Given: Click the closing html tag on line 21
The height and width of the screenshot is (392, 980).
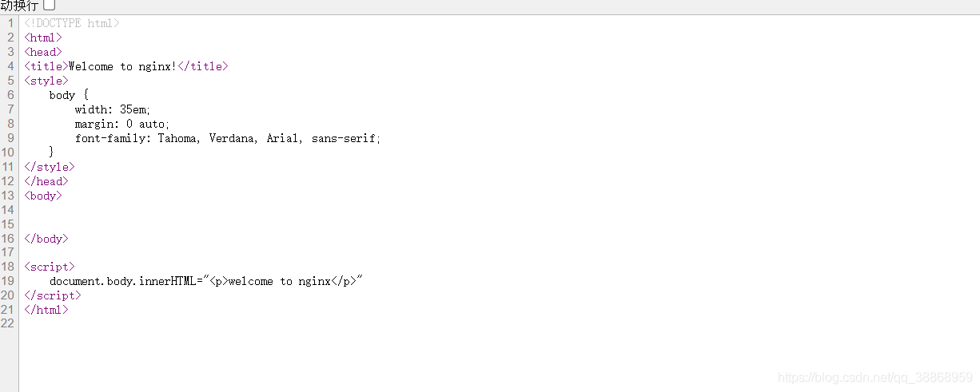Looking at the screenshot, I should (46, 310).
